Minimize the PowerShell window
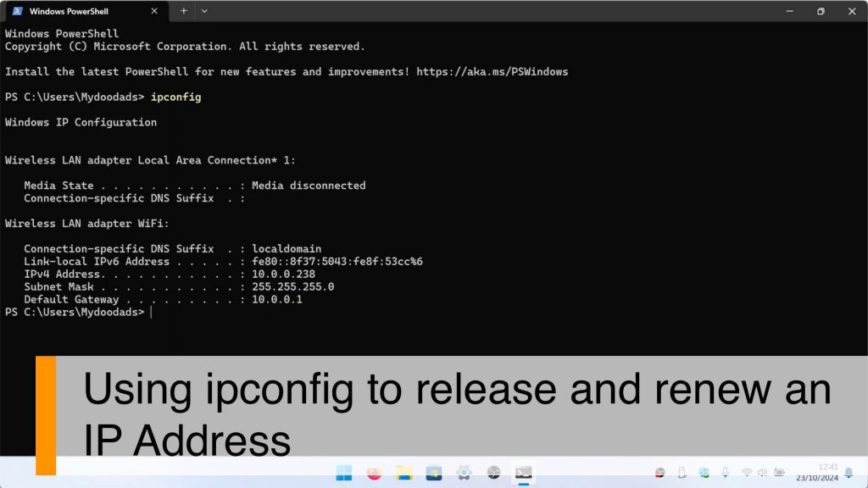868x488 pixels. pyautogui.click(x=790, y=11)
